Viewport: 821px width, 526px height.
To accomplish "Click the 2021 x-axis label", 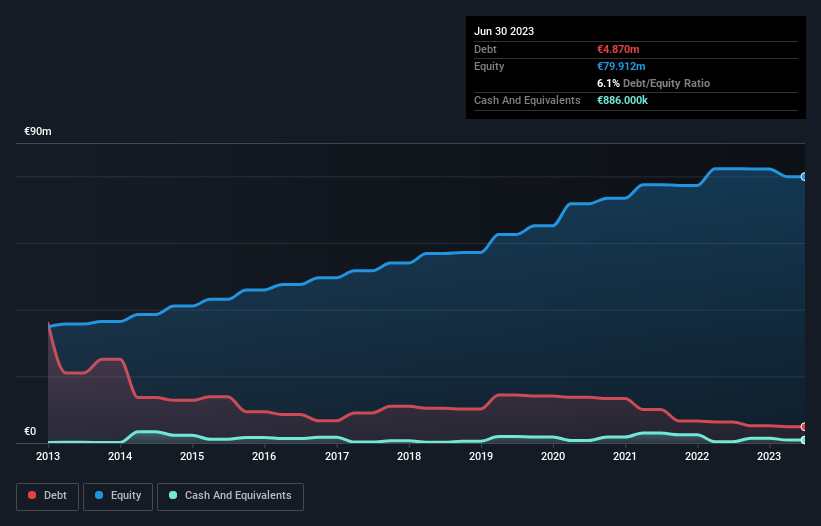I will click(x=625, y=456).
